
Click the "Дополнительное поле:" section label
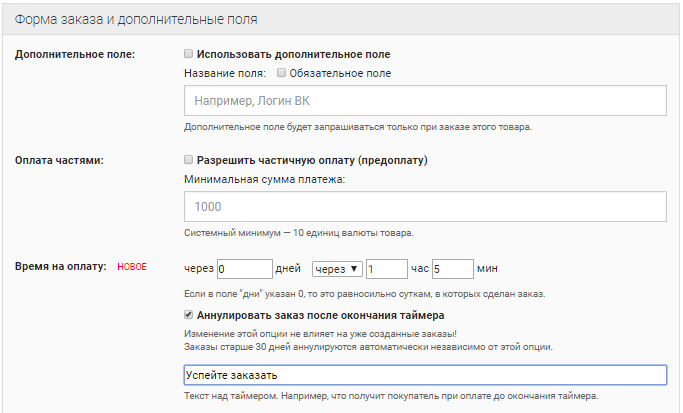click(75, 54)
